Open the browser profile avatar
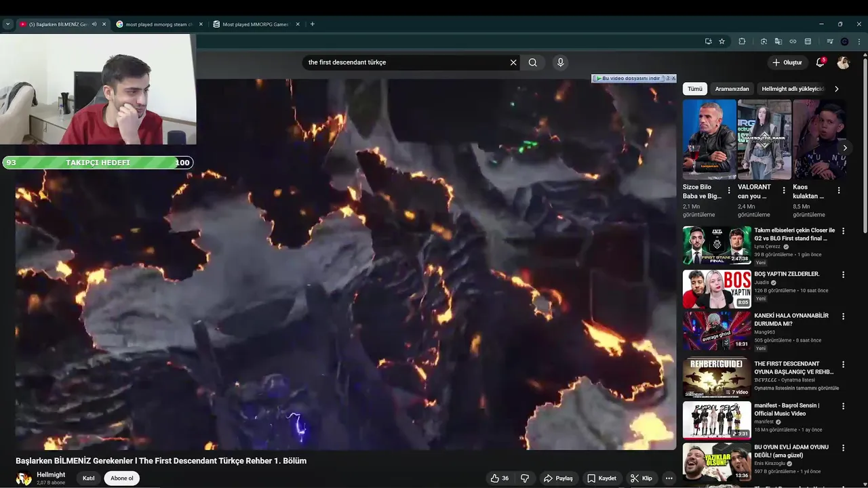 [x=844, y=41]
